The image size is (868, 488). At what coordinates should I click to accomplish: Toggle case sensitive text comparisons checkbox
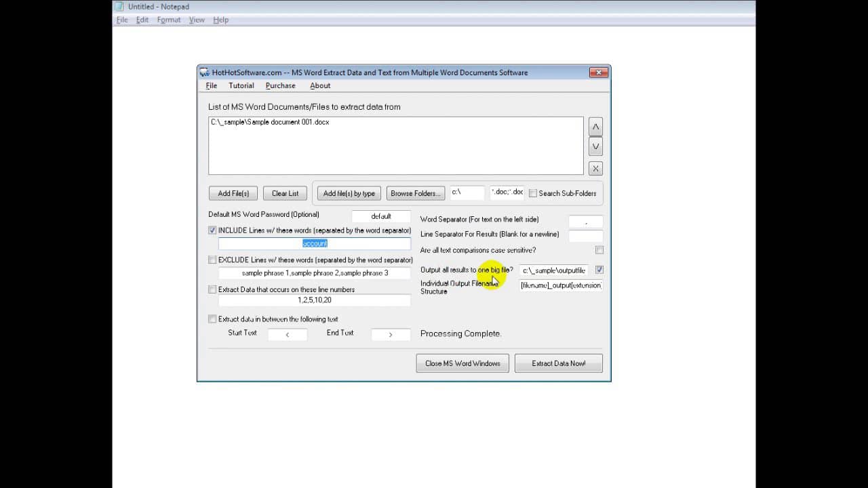599,250
